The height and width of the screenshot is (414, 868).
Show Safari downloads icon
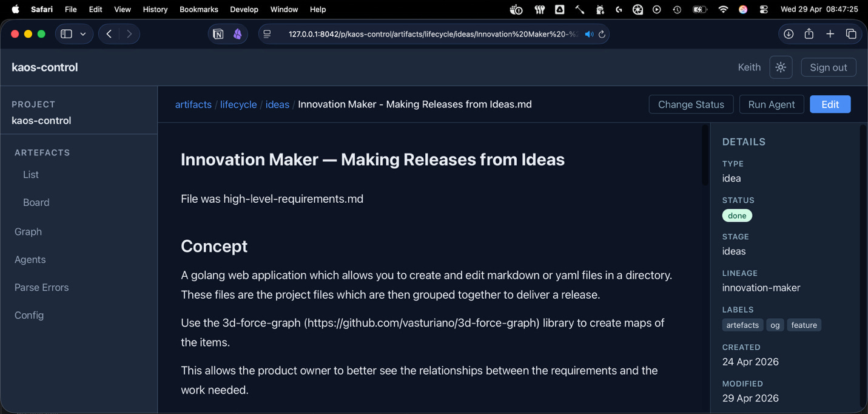pos(789,34)
